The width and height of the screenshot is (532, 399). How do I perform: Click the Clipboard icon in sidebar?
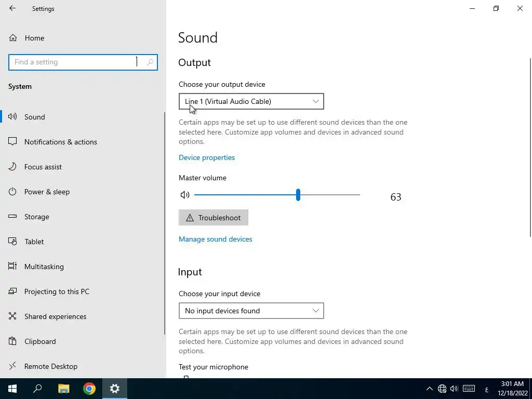click(12, 341)
